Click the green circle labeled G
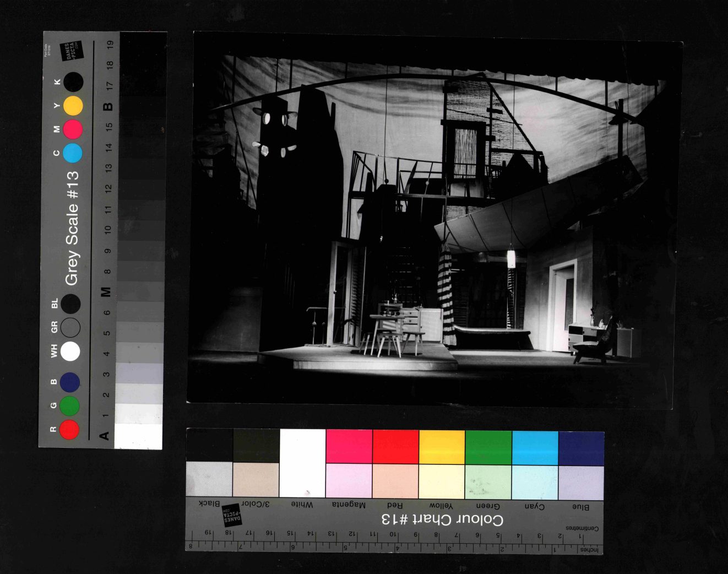Screen dimensions: 728x574 pyautogui.click(x=69, y=406)
